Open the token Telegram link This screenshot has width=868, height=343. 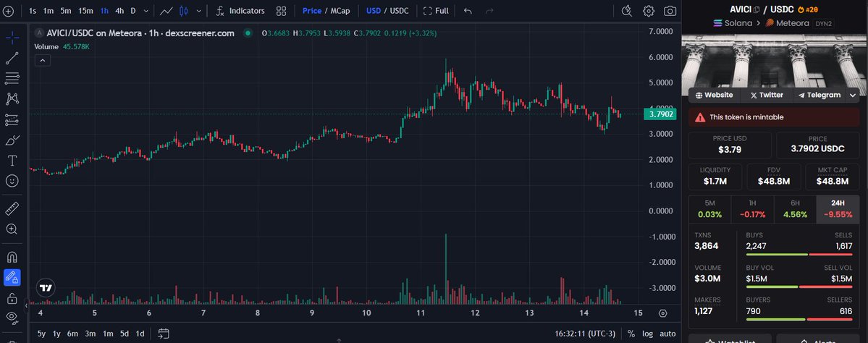(x=819, y=95)
